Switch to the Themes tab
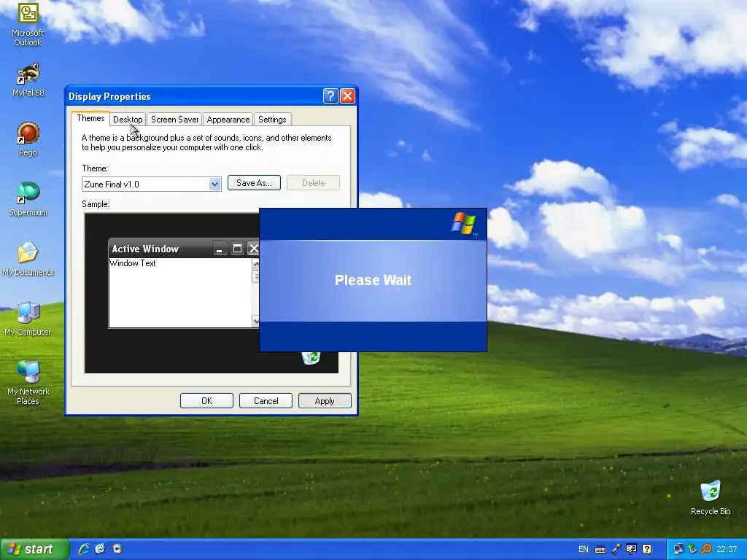This screenshot has height=560, width=747. point(90,118)
